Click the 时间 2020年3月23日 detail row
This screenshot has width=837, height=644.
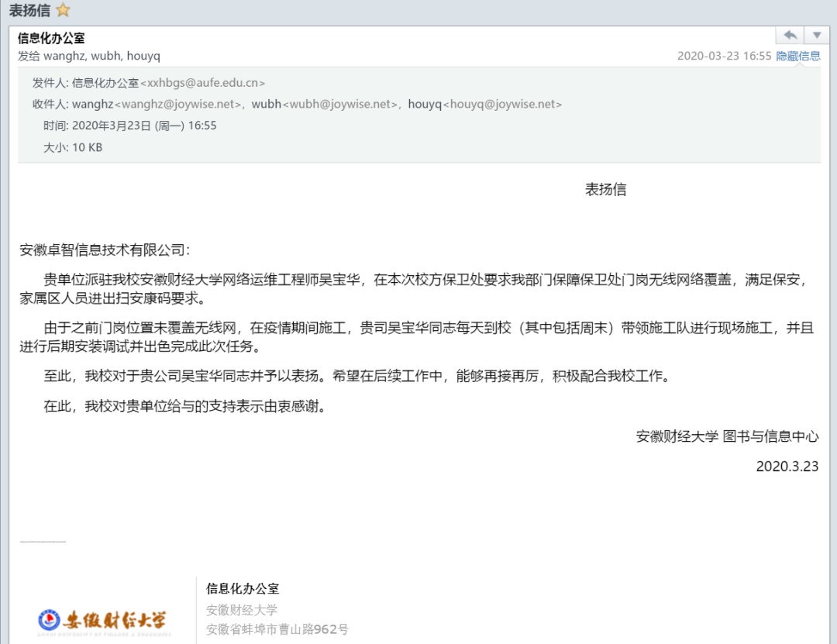(129, 126)
